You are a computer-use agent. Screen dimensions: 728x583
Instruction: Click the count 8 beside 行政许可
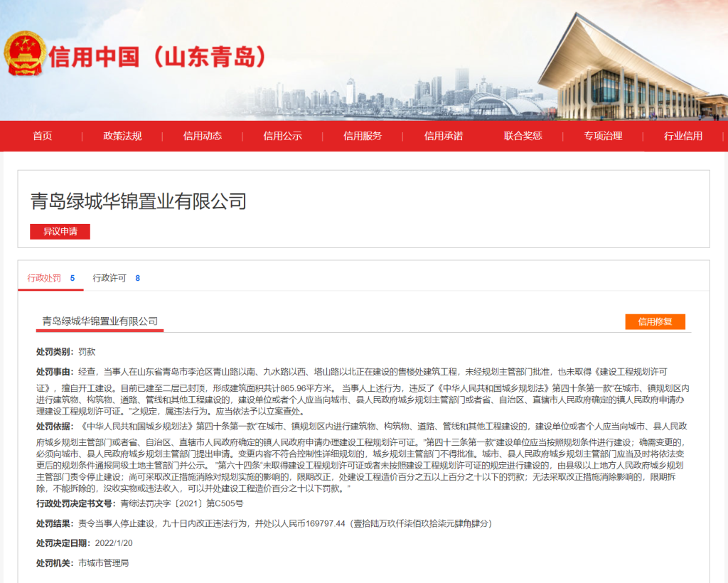pyautogui.click(x=137, y=278)
